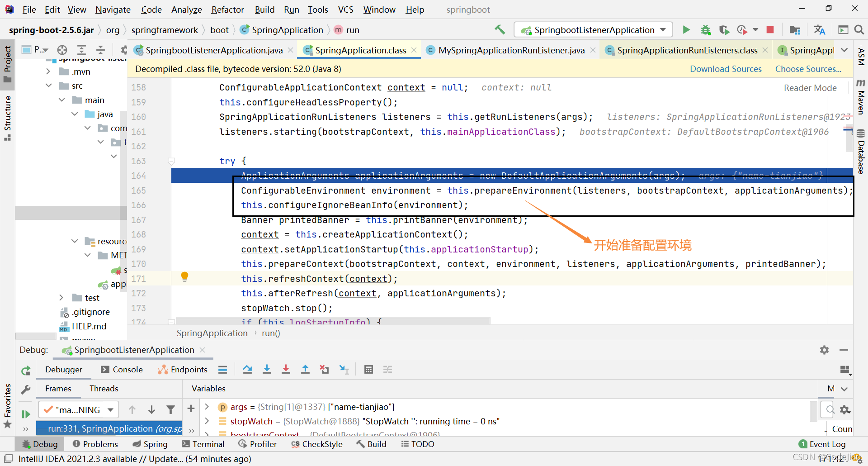Open the thread selector dropdown "ma...NING"
Viewport: 868px width, 466px height.
tap(79, 409)
